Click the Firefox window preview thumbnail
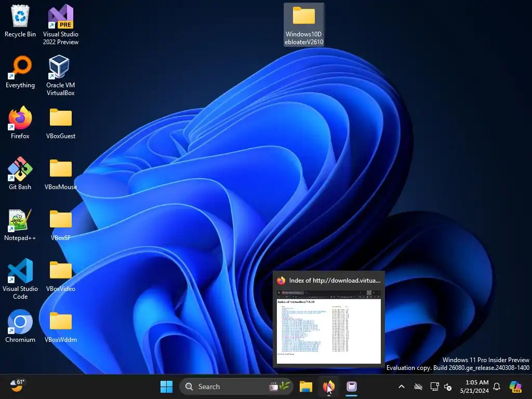This screenshot has height=399, width=532. coord(329,326)
